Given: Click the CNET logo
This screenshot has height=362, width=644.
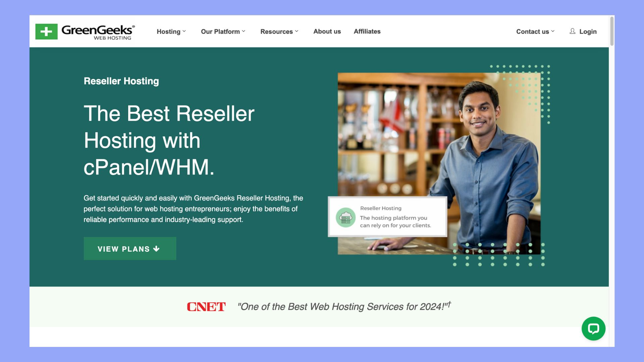Looking at the screenshot, I should coord(206,307).
